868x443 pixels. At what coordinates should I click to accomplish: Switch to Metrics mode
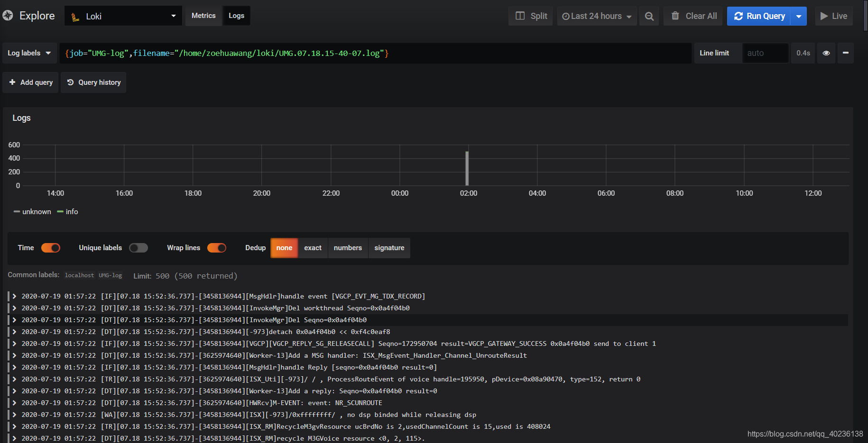pos(203,16)
